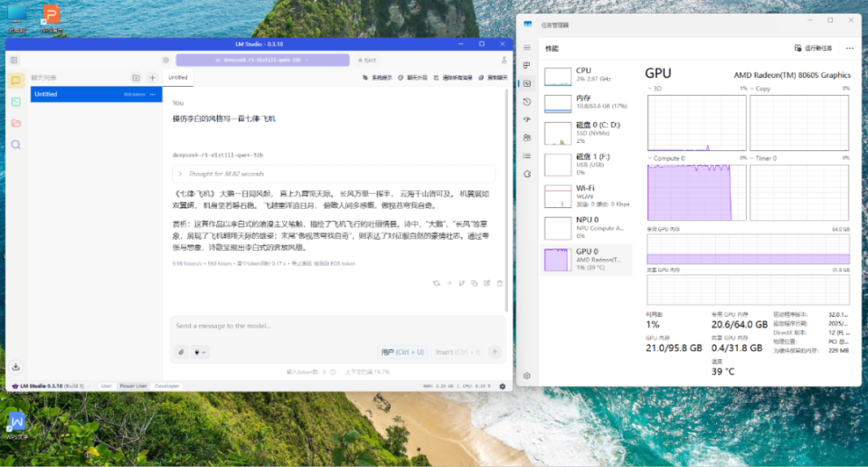The width and height of the screenshot is (868, 467).
Task: Open Startup apps page in Task Manager
Action: 527,119
